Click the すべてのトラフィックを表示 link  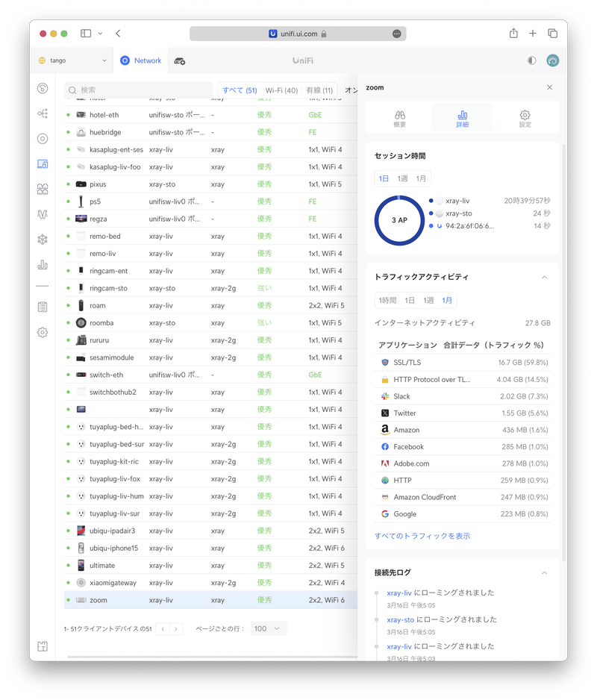point(422,536)
